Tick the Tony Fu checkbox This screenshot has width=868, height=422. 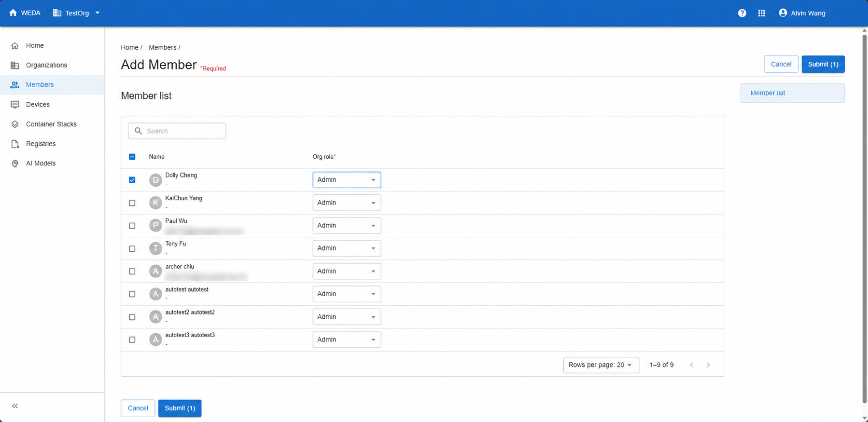pos(132,249)
